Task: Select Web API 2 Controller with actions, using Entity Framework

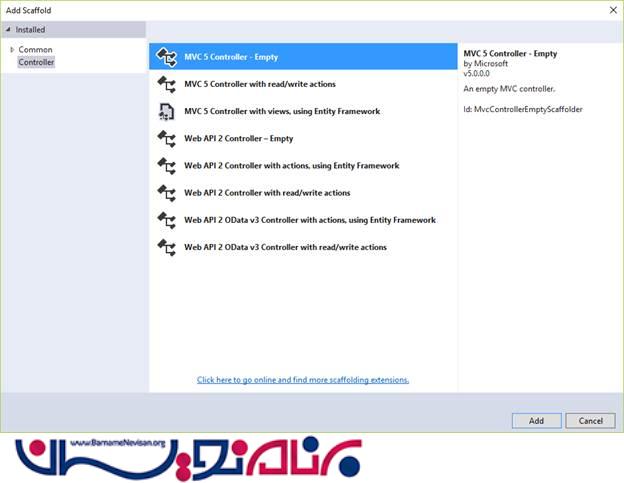Action: tap(303, 166)
